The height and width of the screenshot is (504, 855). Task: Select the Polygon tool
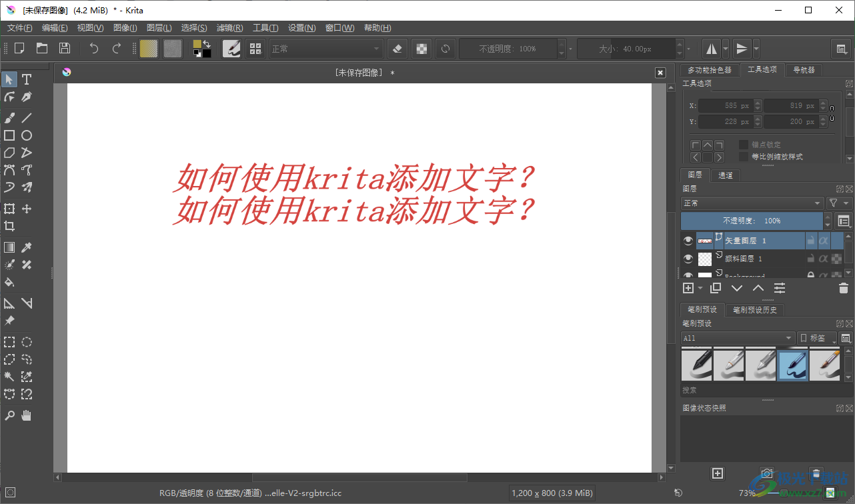9,153
